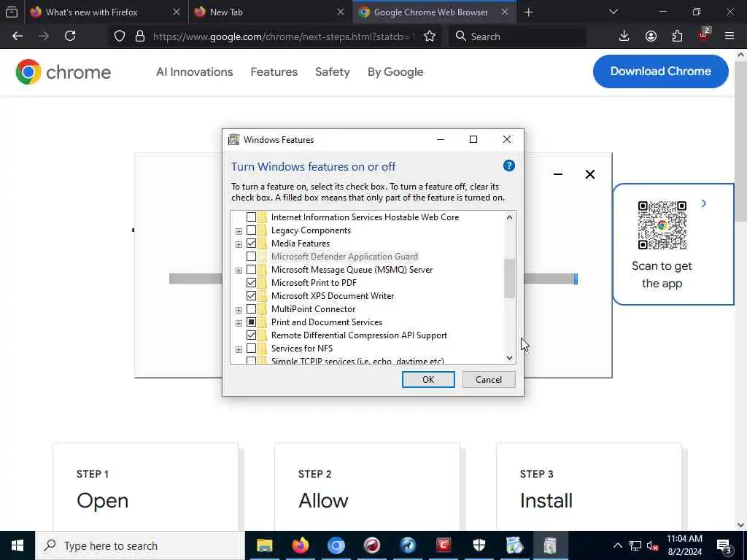Uncheck the Media Features checkbox
747x560 pixels.
coord(251,244)
